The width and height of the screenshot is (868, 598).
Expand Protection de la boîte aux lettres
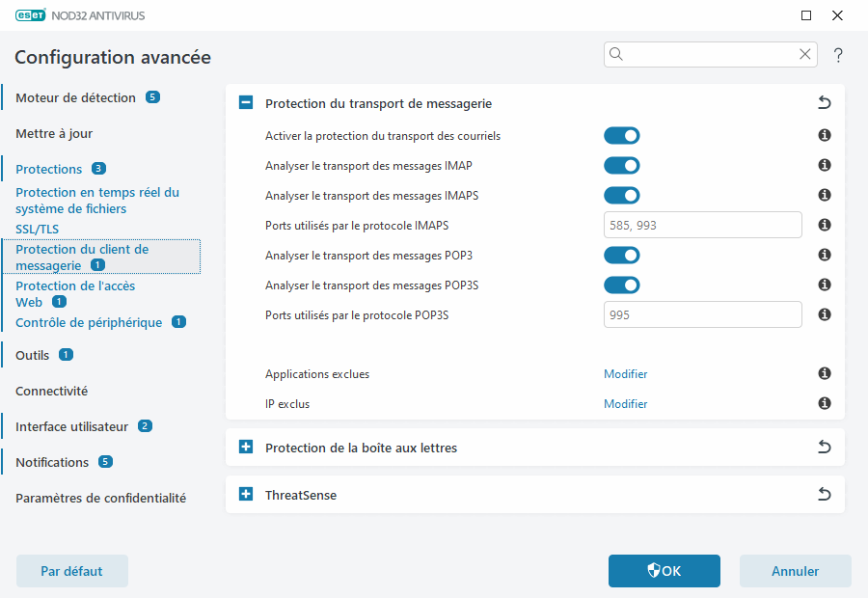245,447
